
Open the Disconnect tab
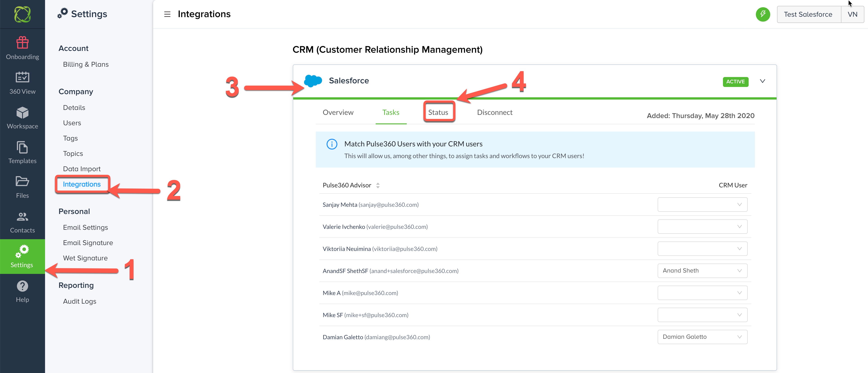pyautogui.click(x=494, y=112)
